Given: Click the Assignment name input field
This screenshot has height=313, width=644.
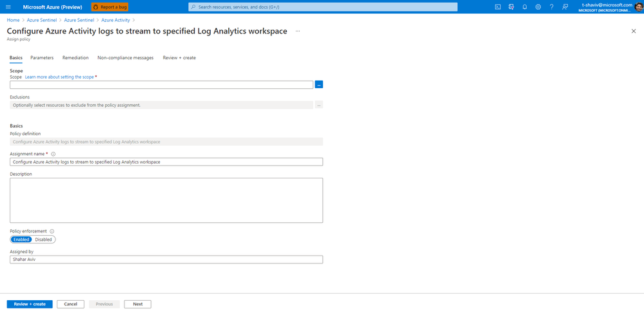Looking at the screenshot, I should coord(166,162).
